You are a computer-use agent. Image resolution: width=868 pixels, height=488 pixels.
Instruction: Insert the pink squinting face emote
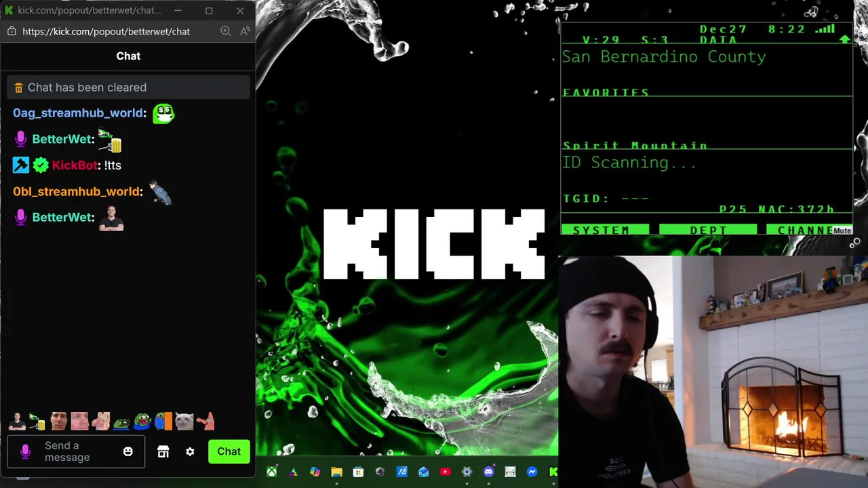[79, 422]
